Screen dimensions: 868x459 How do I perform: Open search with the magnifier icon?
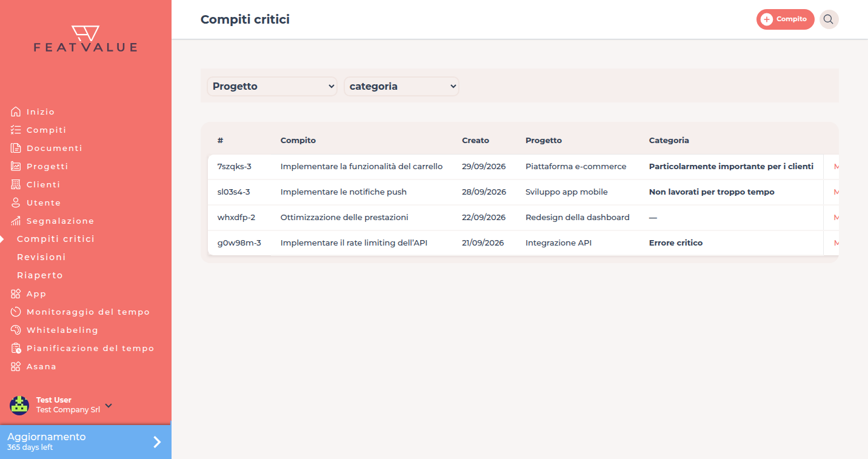coord(829,19)
